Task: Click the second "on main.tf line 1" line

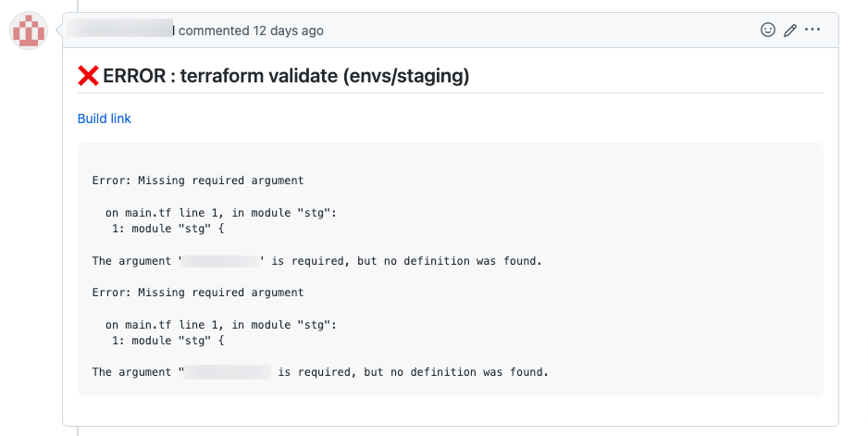Action: coord(220,324)
